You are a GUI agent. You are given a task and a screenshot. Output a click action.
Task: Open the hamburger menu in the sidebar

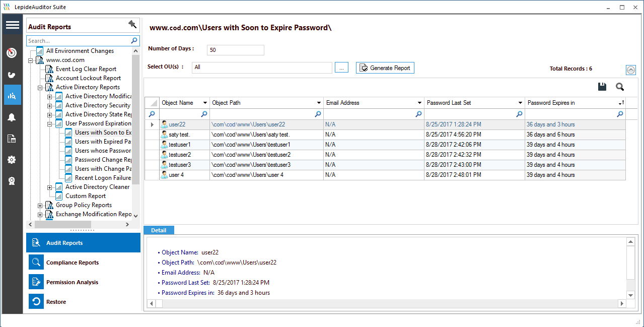(12, 25)
